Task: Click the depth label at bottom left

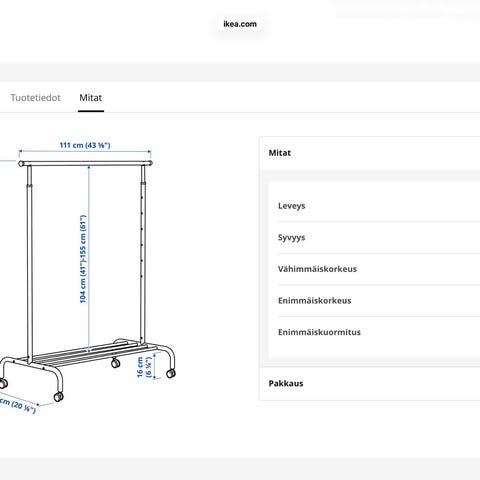Action: coord(18,405)
